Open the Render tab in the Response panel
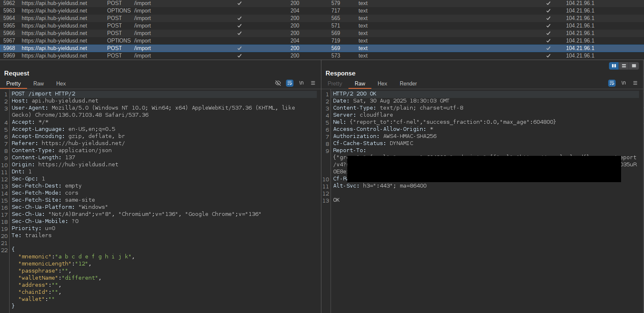This screenshot has height=313, width=644. [408, 83]
